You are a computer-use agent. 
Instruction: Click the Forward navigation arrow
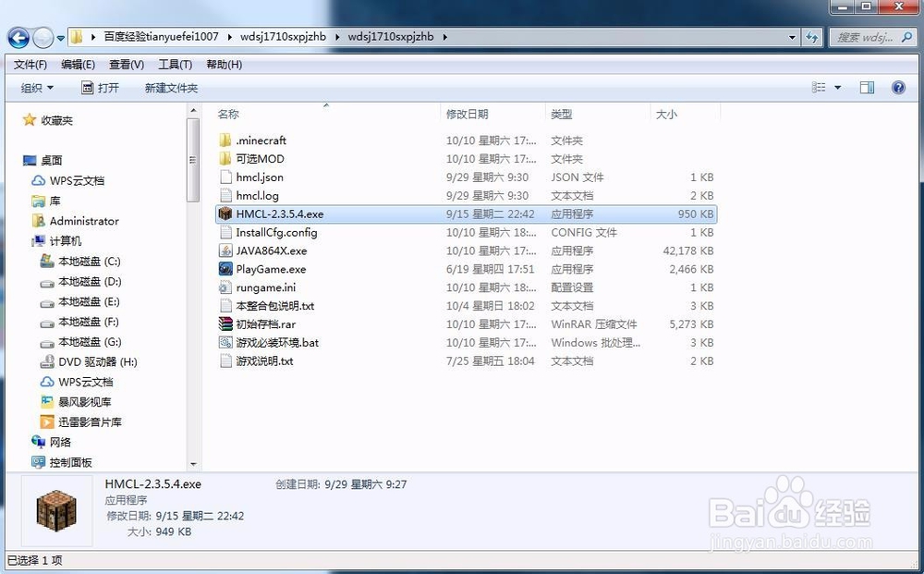[x=43, y=38]
